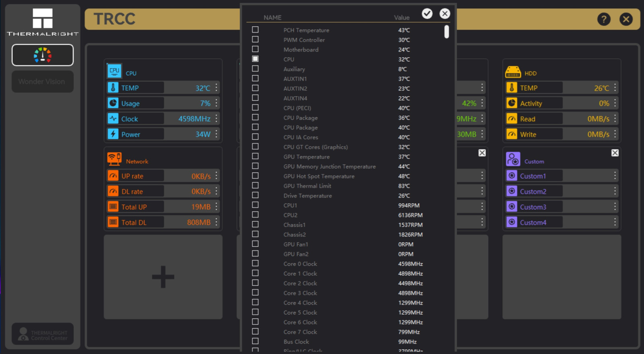Click the HDD drive icon
Viewport: 644px width, 354px height.
click(x=513, y=72)
